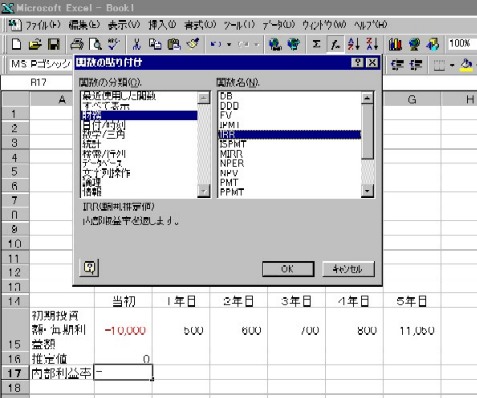Click the name box showing R17
The height and width of the screenshot is (398, 477).
38,82
